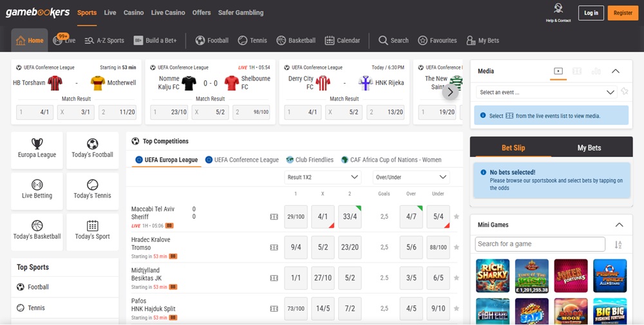The width and height of the screenshot is (644, 325).
Task: Open Favourites
Action: click(437, 40)
